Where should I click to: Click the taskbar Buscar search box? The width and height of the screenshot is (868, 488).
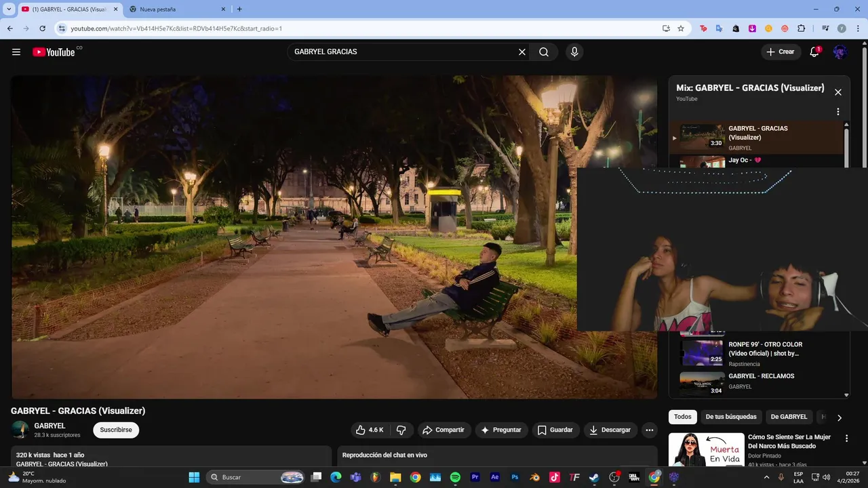click(256, 477)
